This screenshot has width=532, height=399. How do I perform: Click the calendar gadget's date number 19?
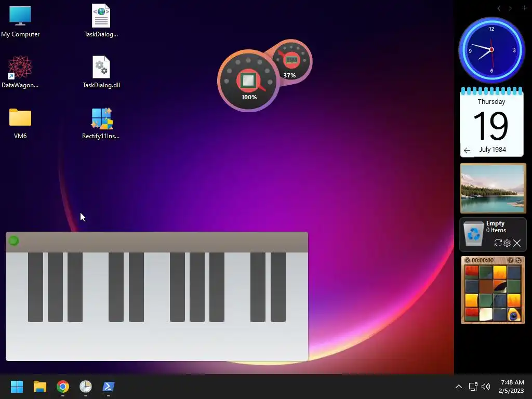coord(491,127)
